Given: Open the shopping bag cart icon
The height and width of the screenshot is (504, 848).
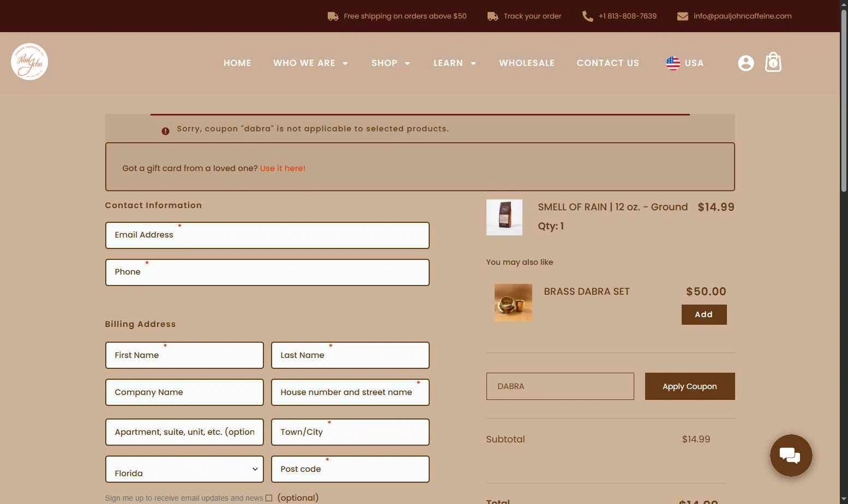Looking at the screenshot, I should pyautogui.click(x=773, y=62).
